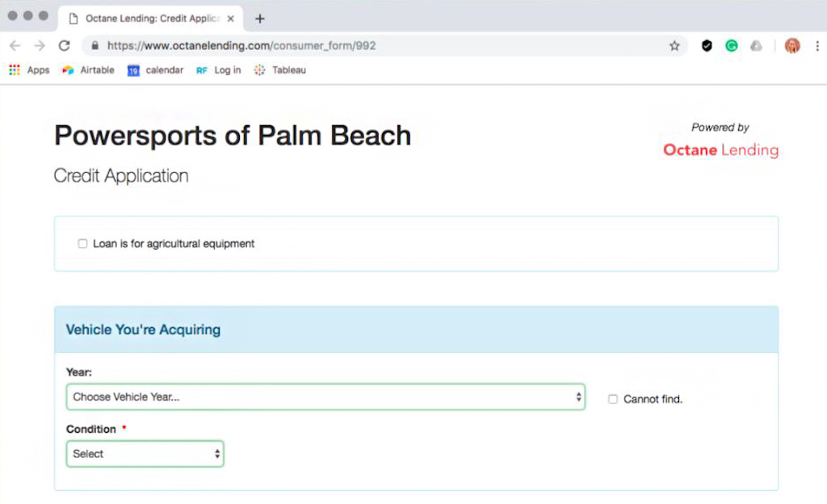Open the calendar bookmark
This screenshot has height=504, width=827.
click(155, 70)
